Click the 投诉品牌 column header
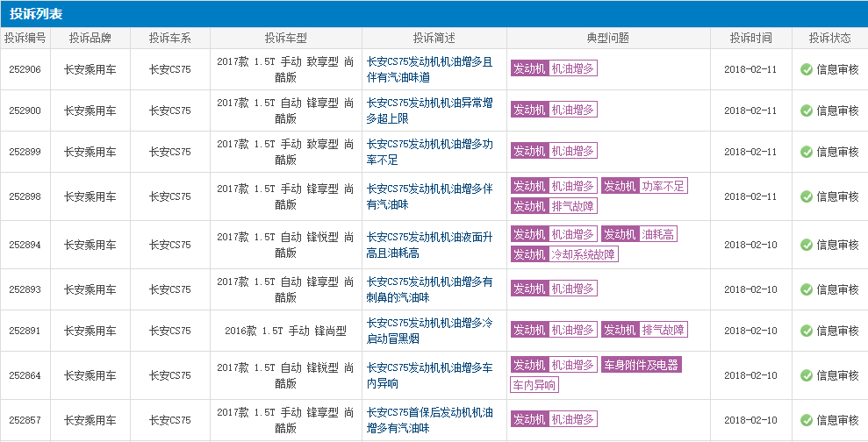The width and height of the screenshot is (868, 442). (x=90, y=39)
